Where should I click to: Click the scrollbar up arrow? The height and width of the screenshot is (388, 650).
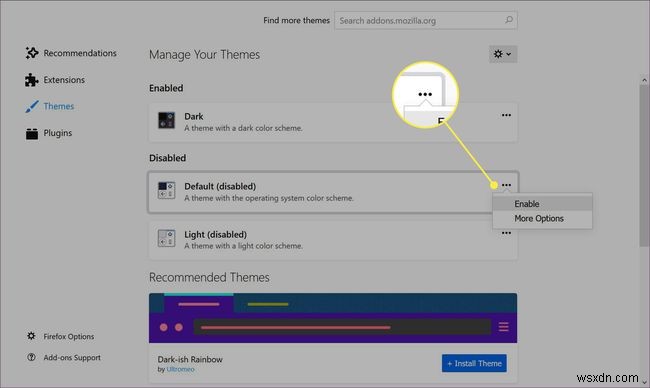(x=644, y=80)
